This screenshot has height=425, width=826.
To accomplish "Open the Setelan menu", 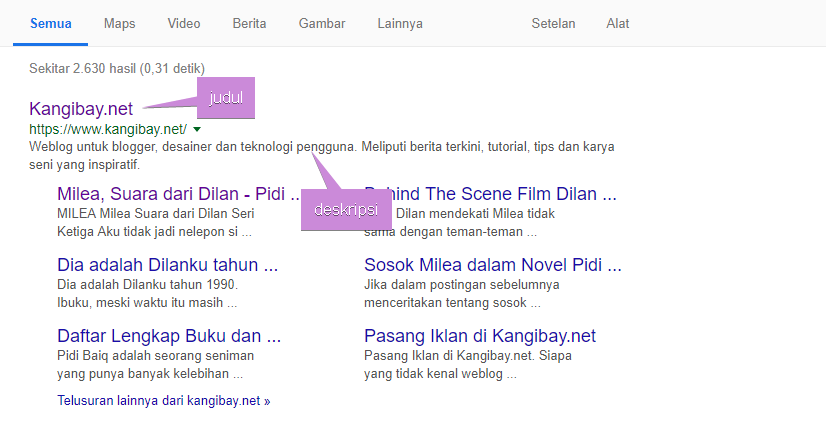I will (553, 24).
